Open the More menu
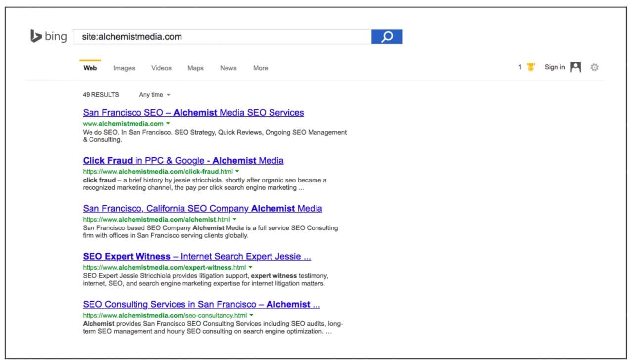The image size is (633, 364). 261,68
